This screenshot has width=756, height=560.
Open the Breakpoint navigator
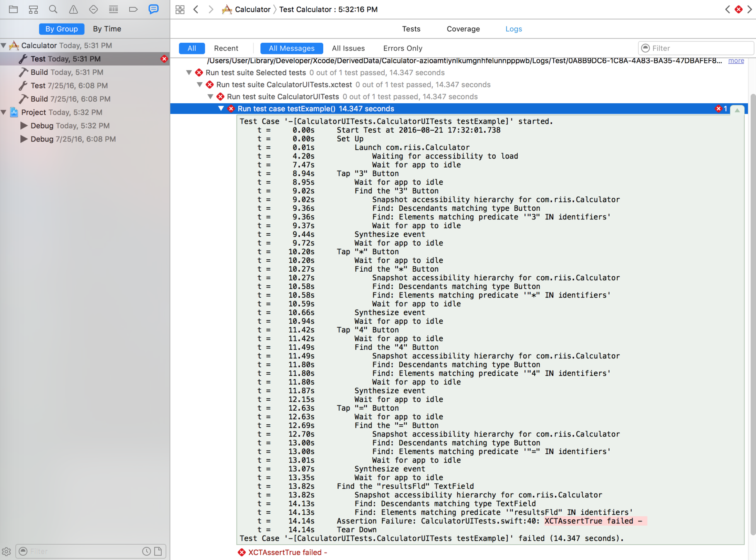pos(133,9)
